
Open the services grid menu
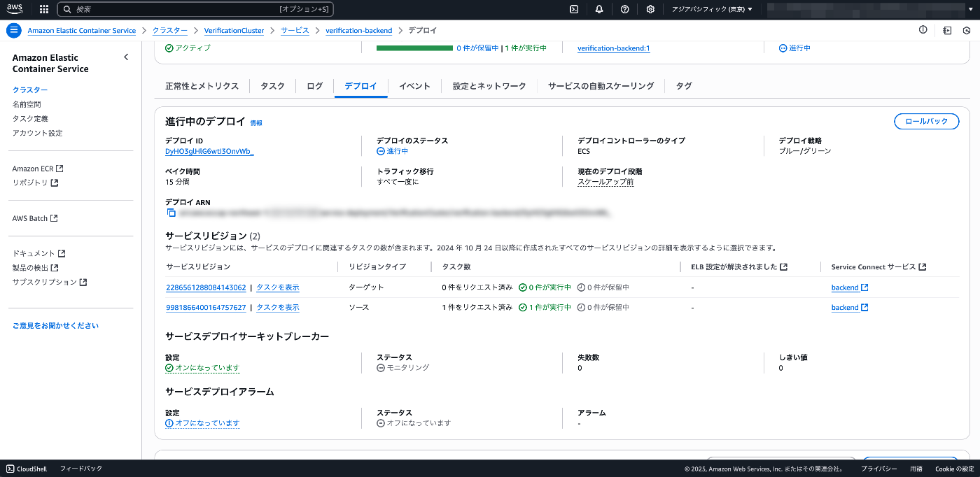coord(44,9)
